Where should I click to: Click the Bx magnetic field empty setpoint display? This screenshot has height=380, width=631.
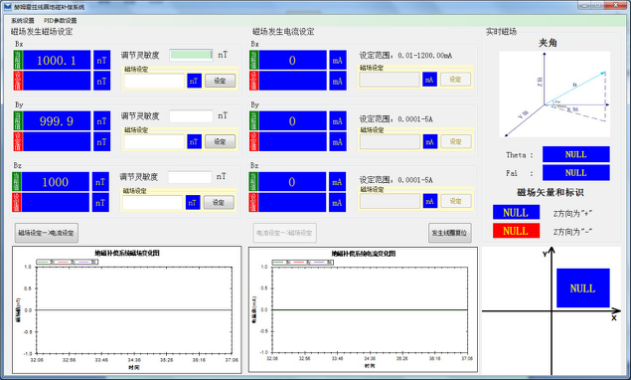(x=57, y=81)
